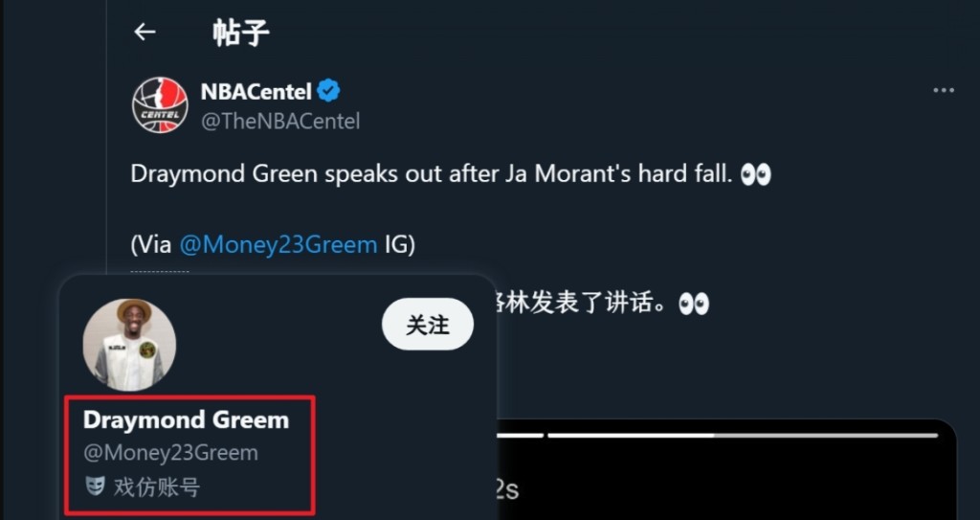Click the second story progress bar segment

[x=743, y=435]
